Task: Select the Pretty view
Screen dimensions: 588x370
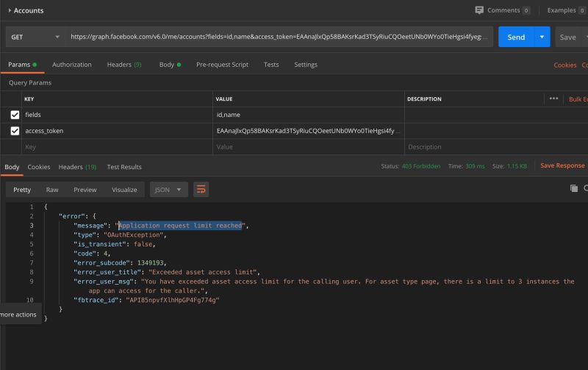Action: (x=22, y=190)
